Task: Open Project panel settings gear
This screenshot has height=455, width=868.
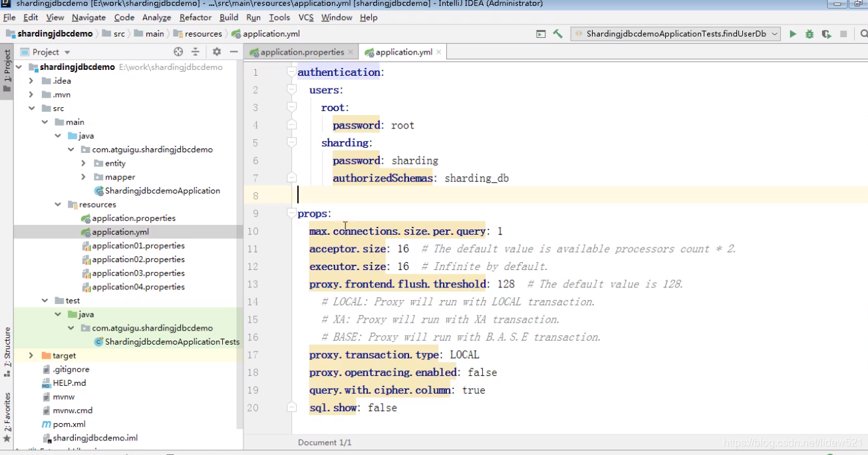Action: click(217, 52)
